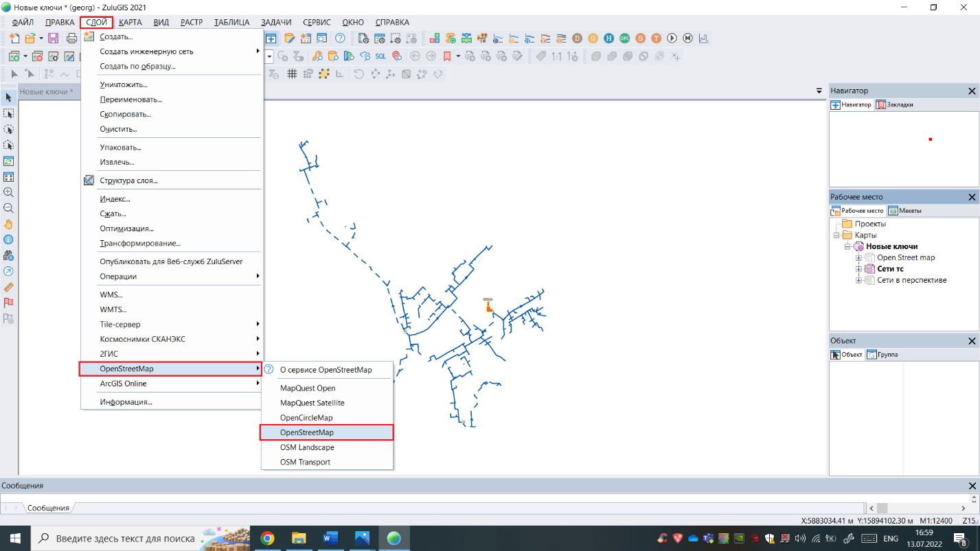Click Структура слоя menu entry
Image resolution: width=980 pixels, height=551 pixels.
tap(128, 180)
